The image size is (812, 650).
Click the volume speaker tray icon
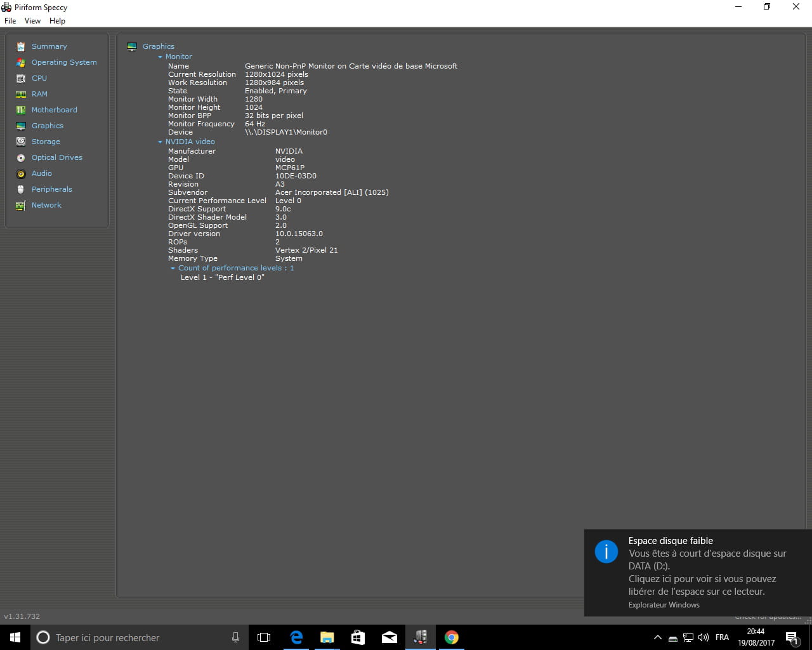pos(703,637)
